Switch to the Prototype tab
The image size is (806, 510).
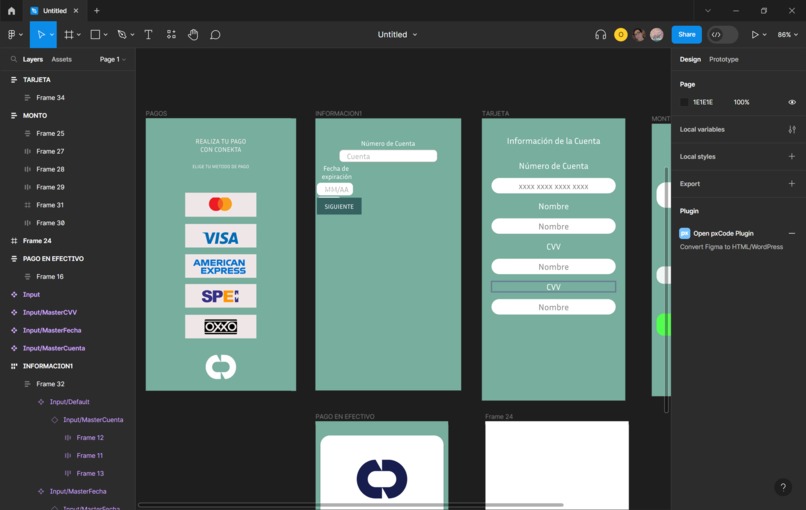[x=723, y=59]
